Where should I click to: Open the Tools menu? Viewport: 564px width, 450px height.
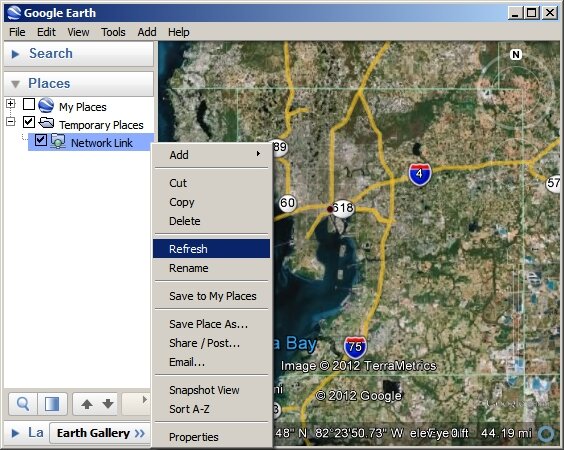113,32
